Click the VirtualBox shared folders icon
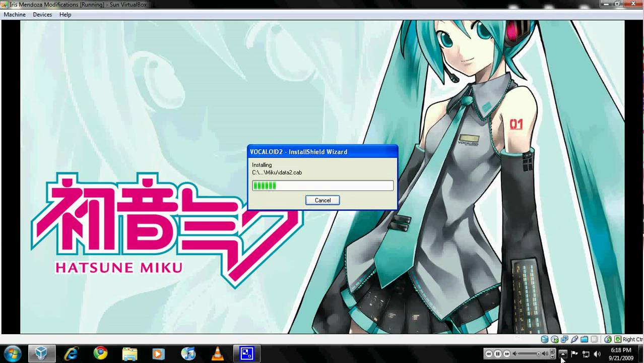The image size is (644, 363). 584,339
